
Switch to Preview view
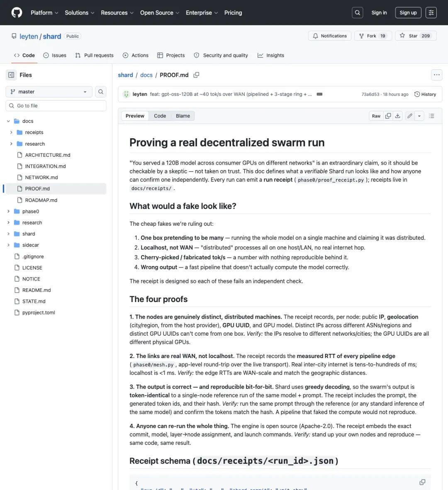point(135,116)
